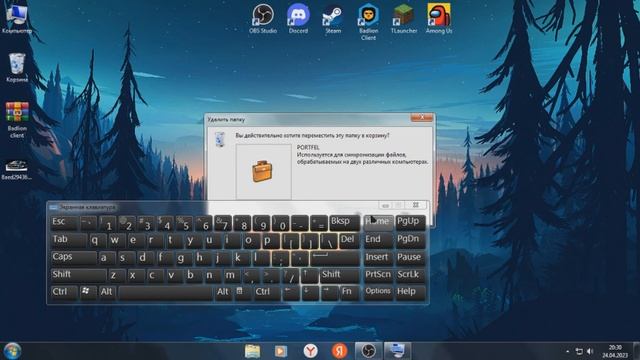640x360 pixels.
Task: Click the backslash key
Action: pyautogui.click(x=329, y=240)
